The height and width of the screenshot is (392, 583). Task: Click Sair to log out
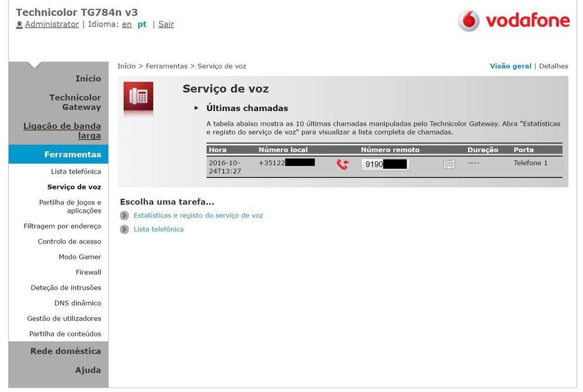165,24
